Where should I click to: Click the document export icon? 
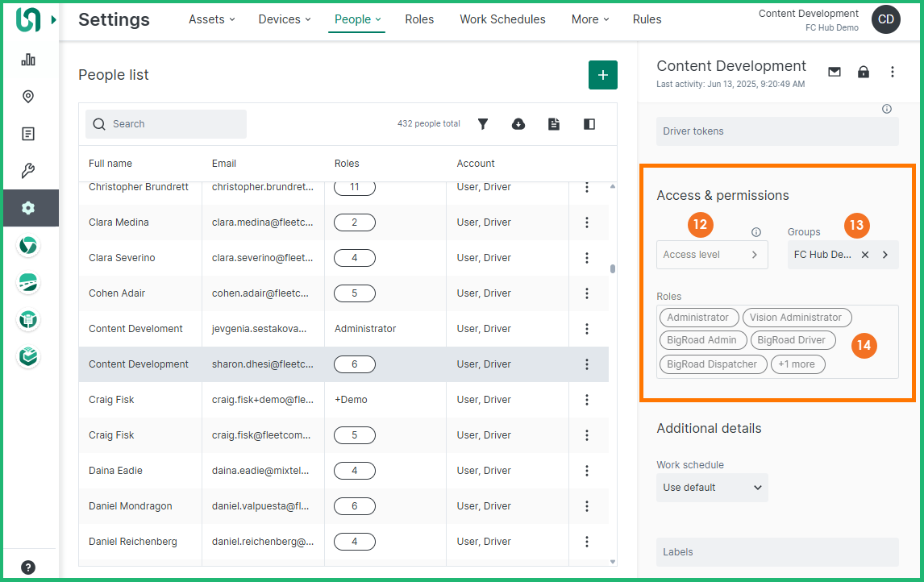554,124
